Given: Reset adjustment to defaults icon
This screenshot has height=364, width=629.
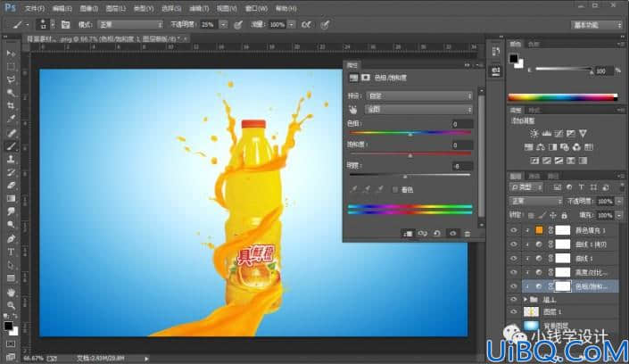Looking at the screenshot, I should 437,234.
